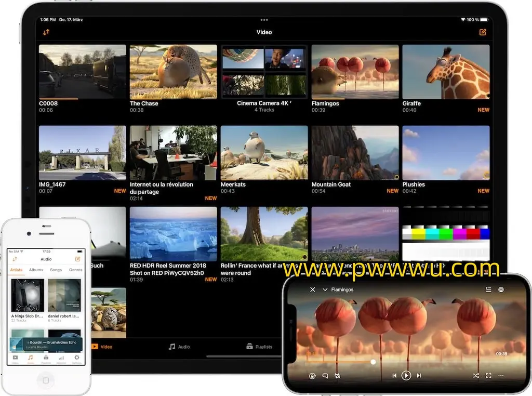Skip to the next track in the player
Image resolution: width=532 pixels, height=396 pixels.
(x=419, y=375)
